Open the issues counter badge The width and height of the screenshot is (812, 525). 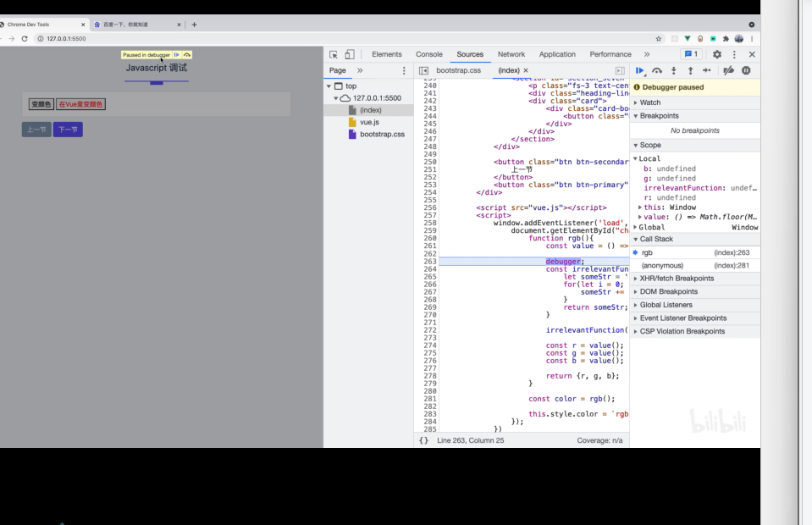tap(691, 54)
